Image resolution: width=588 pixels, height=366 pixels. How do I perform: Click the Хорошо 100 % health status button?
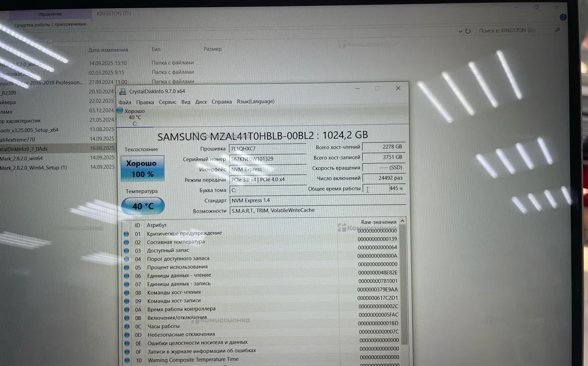(x=142, y=168)
